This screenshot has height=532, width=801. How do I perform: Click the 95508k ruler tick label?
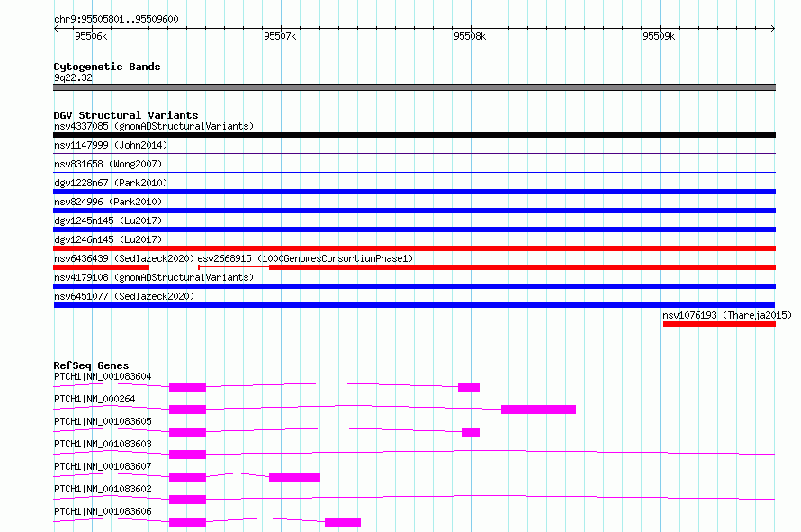[x=470, y=36]
